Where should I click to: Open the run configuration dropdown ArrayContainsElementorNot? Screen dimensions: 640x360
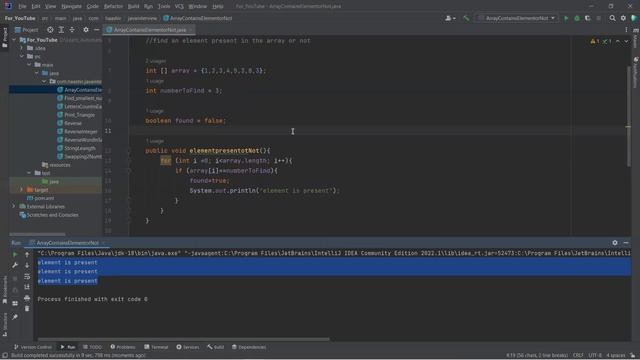(x=517, y=18)
